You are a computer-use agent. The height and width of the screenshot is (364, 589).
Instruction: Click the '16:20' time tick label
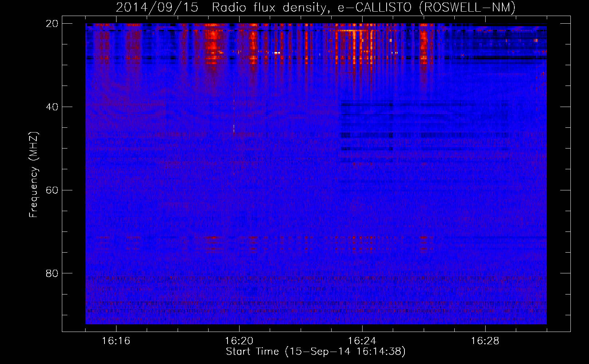click(x=239, y=341)
